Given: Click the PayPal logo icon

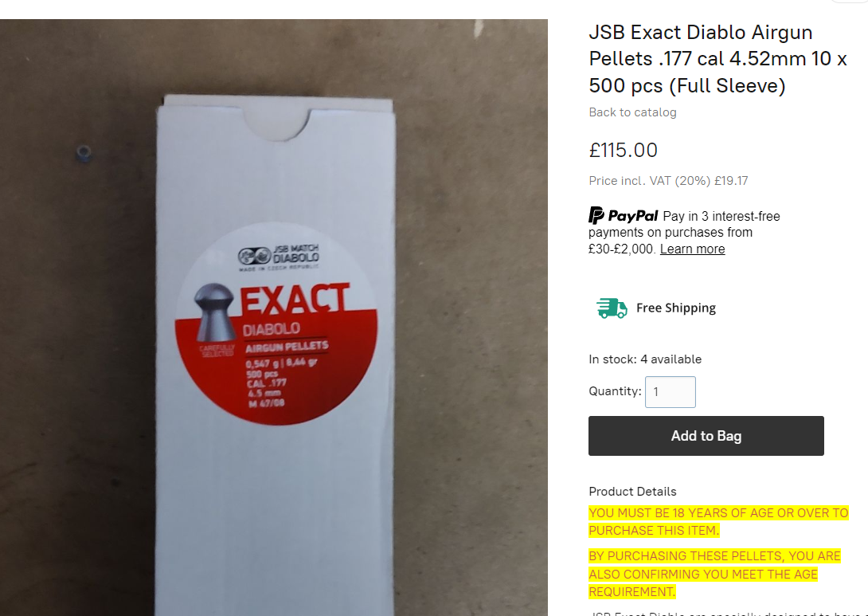Looking at the screenshot, I should point(623,215).
